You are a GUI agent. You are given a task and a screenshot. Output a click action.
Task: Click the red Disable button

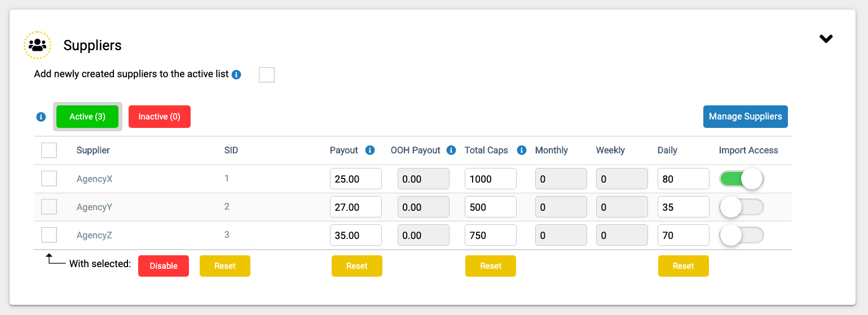click(164, 266)
